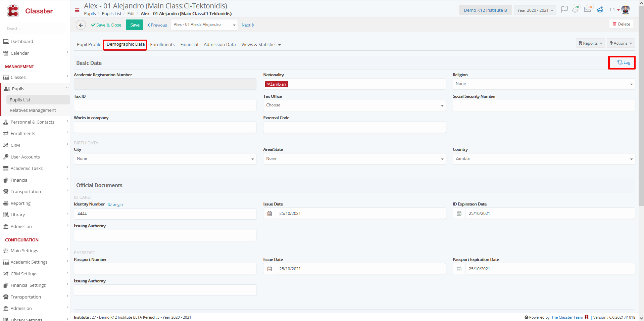The width and height of the screenshot is (644, 321).
Task: Click Save & Close
Action: [106, 25]
